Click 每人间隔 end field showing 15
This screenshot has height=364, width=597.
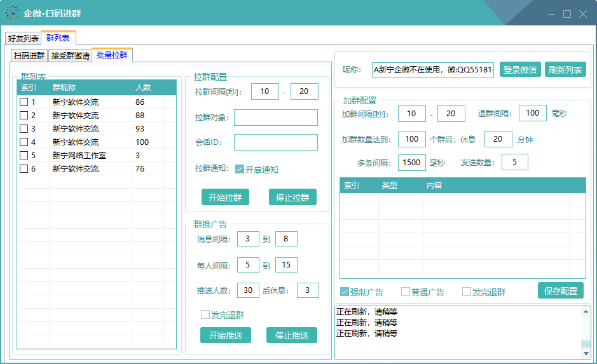coord(286,265)
